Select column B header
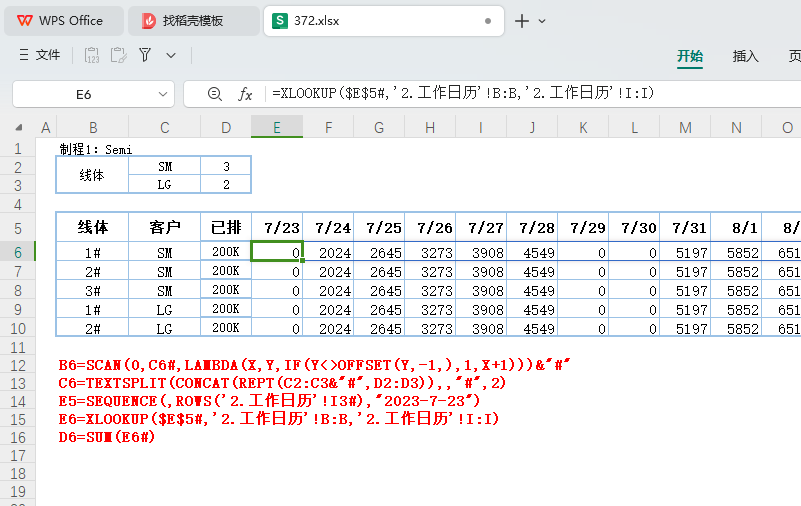This screenshot has width=801, height=506. (x=93, y=127)
